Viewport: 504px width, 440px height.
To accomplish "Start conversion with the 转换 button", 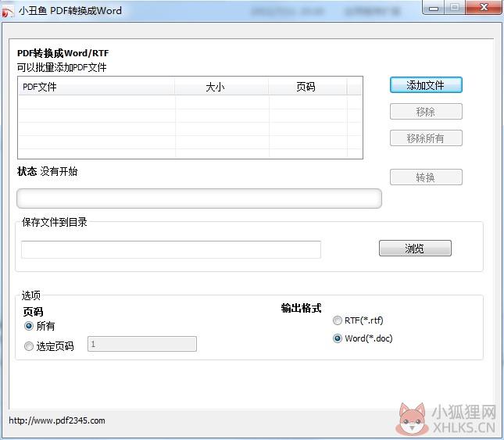I will [x=426, y=177].
